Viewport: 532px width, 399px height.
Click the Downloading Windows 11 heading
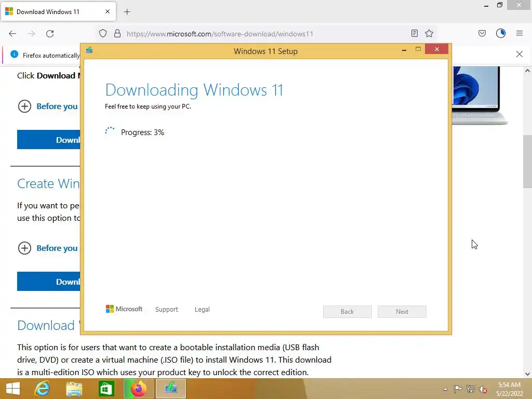click(194, 90)
